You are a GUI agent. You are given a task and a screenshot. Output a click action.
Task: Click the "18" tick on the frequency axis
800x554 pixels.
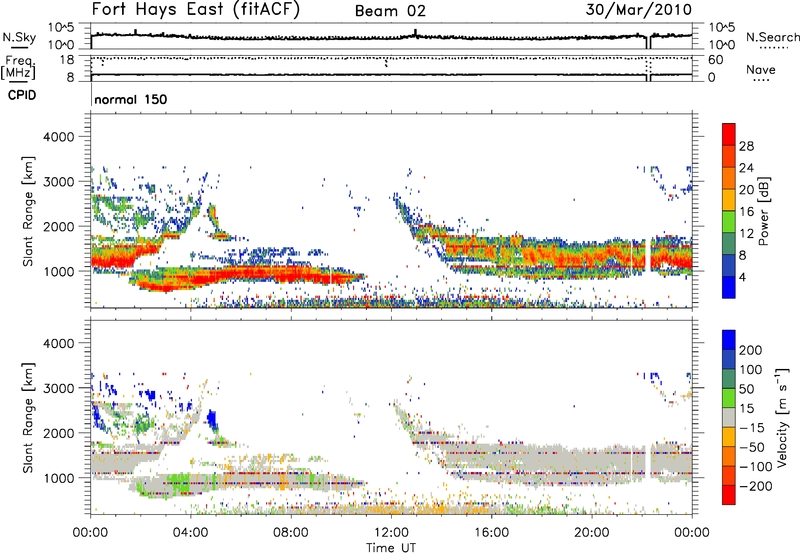coord(66,60)
